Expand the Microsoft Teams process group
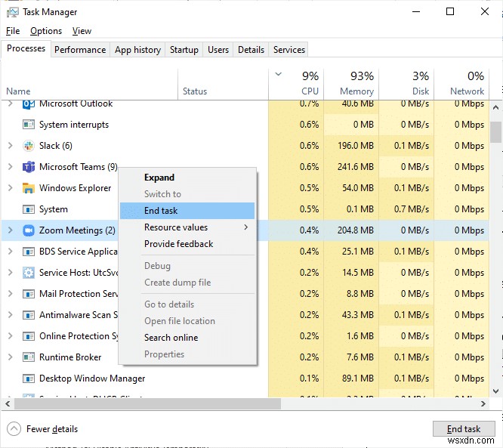The height and width of the screenshot is (448, 503). click(x=10, y=167)
